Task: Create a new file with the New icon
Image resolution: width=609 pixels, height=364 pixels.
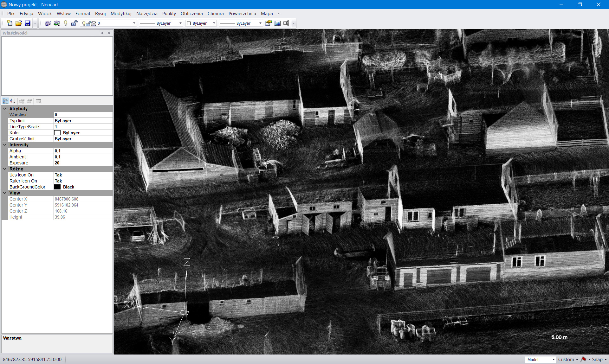Action: click(x=10, y=23)
